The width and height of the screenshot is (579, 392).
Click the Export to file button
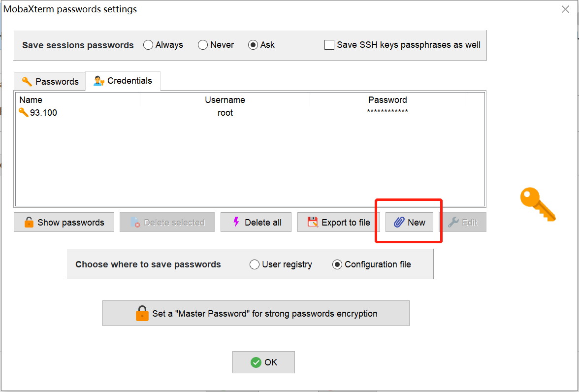[x=338, y=222]
